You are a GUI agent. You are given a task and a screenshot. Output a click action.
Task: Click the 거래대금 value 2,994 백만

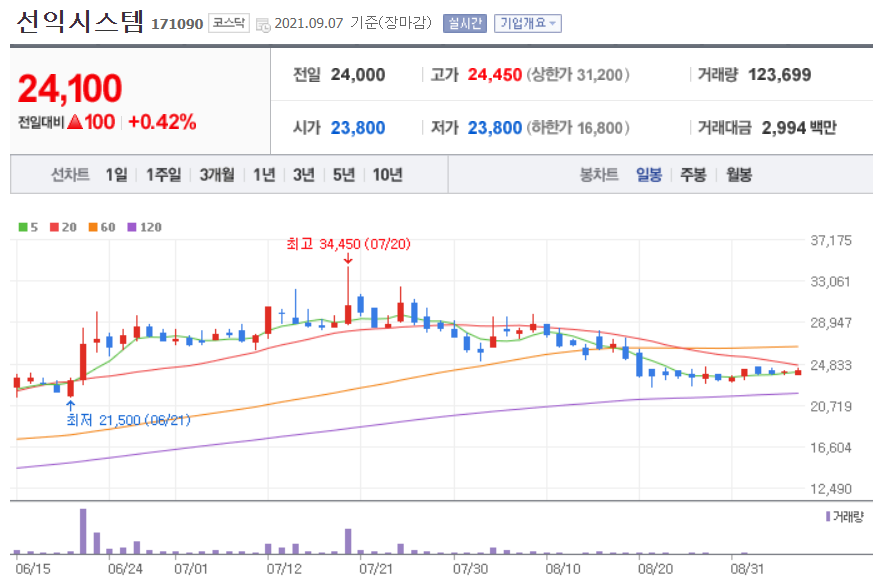tap(799, 128)
